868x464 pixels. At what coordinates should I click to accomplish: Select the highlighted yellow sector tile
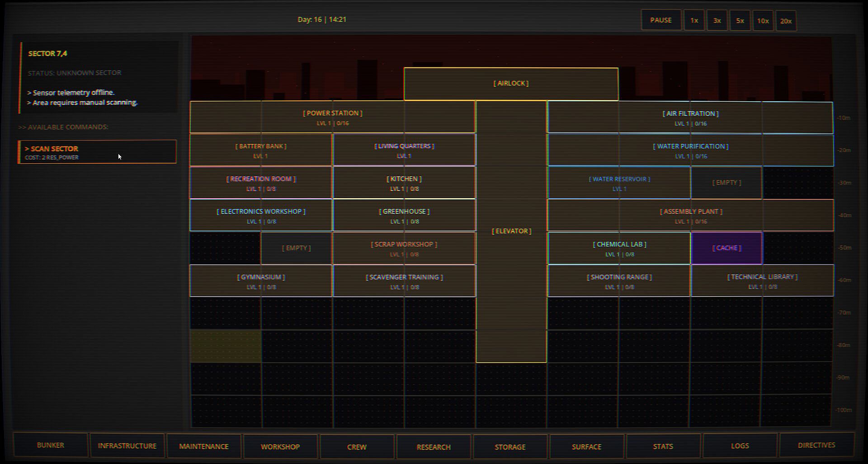[x=226, y=346]
